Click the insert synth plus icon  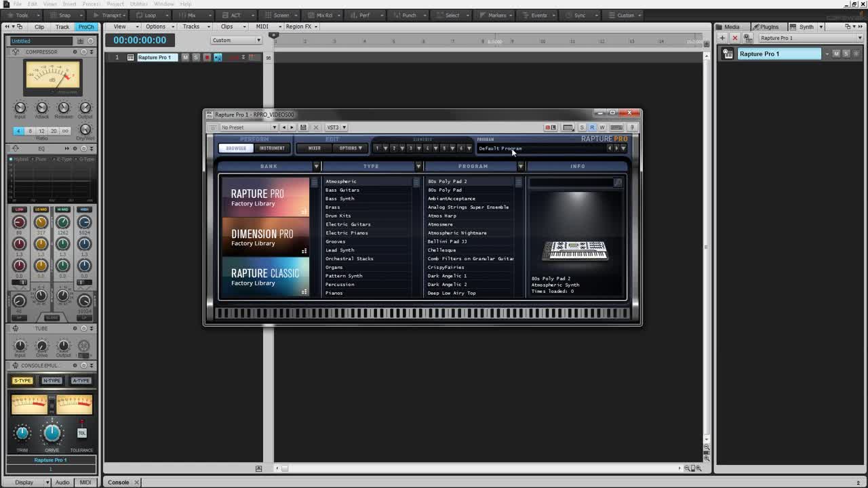(723, 38)
